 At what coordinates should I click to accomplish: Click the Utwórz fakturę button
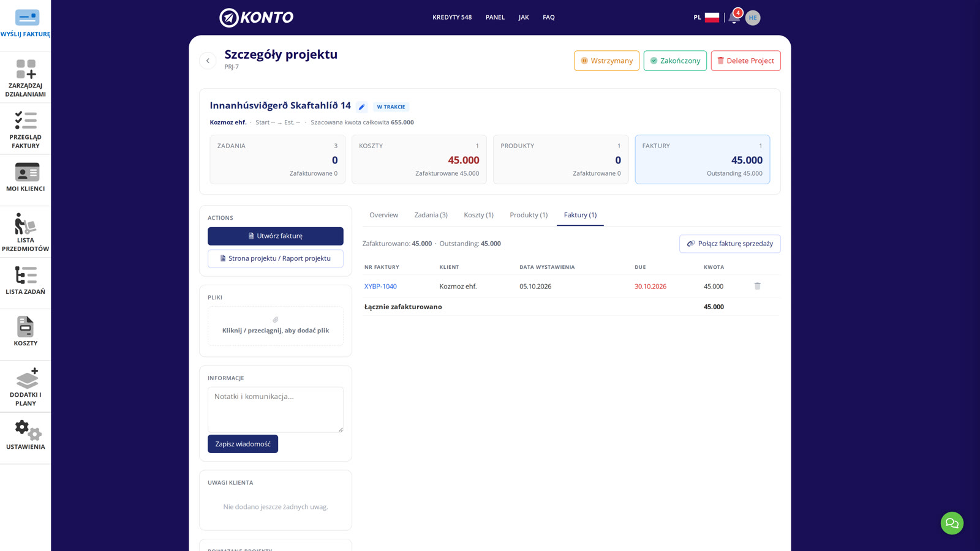point(276,236)
